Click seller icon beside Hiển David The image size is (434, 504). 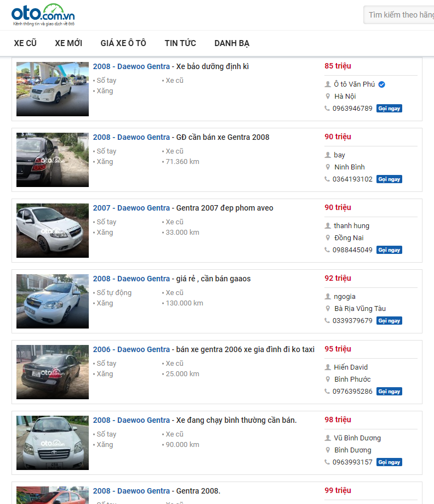(x=328, y=367)
